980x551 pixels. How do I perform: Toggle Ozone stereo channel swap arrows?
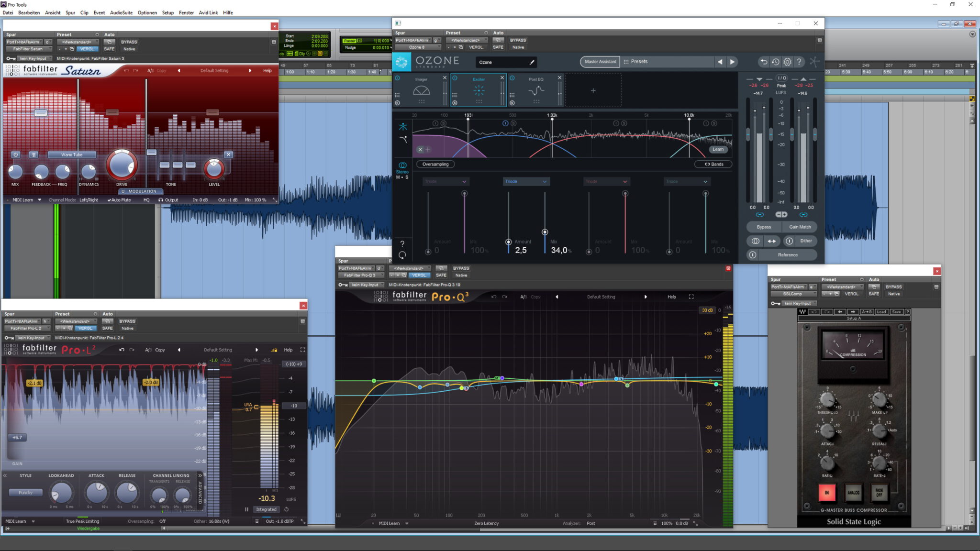point(771,241)
